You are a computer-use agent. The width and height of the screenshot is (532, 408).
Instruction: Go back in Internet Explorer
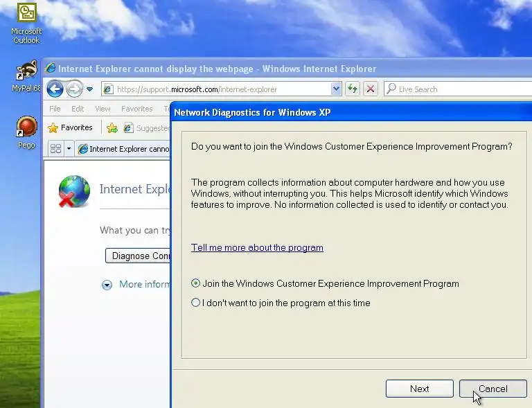pos(55,89)
